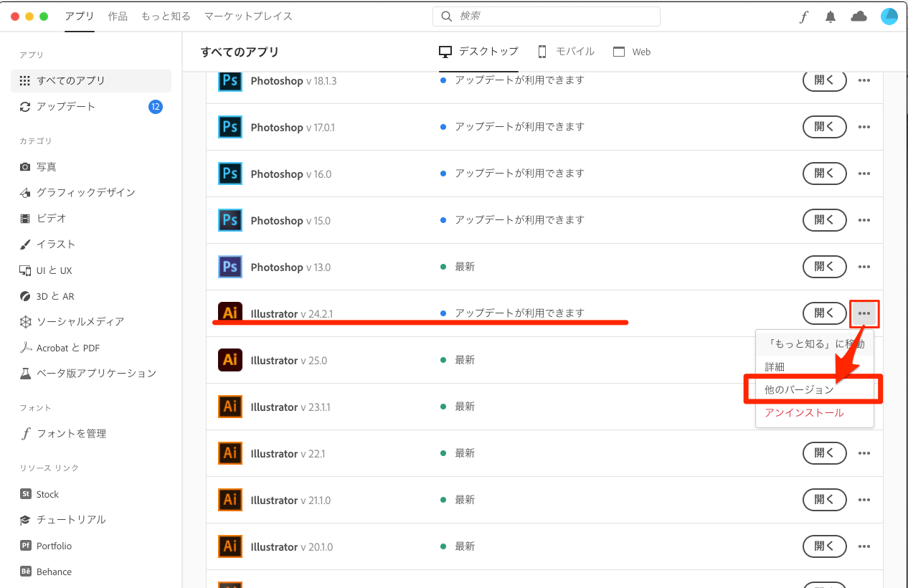Toggle more options menu for Illustrator v 24.2.1

864,313
